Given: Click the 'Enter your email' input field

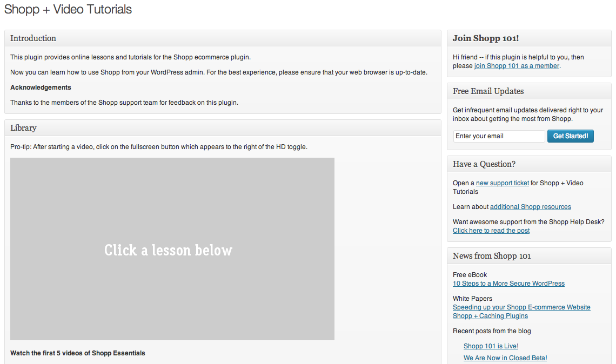Looking at the screenshot, I should click(x=499, y=136).
